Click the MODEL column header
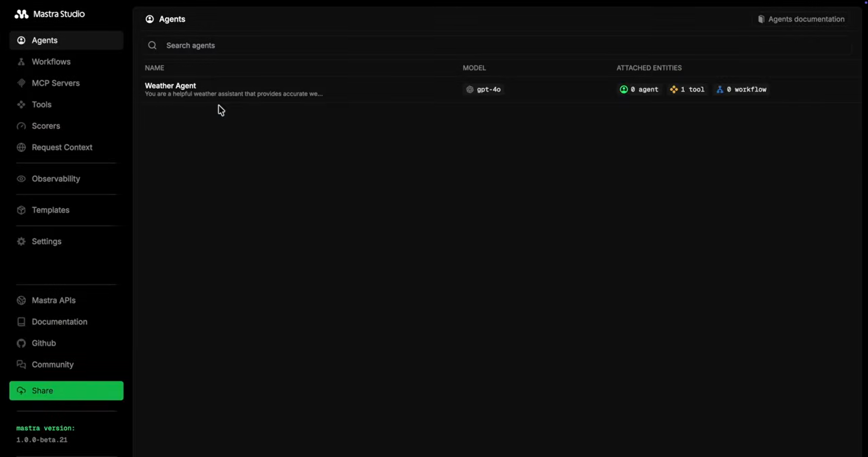Viewport: 868px width, 457px height. coord(474,68)
